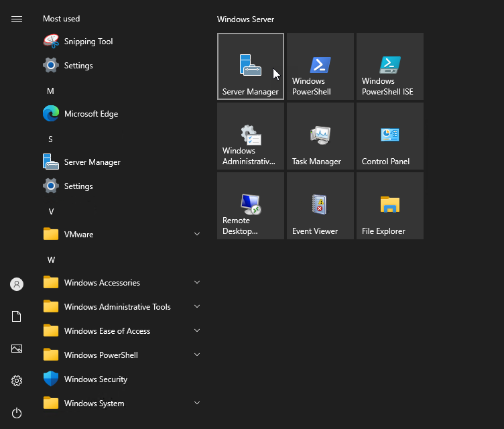Click the letter M section header
Screen dimensions: 504x429
(50, 91)
